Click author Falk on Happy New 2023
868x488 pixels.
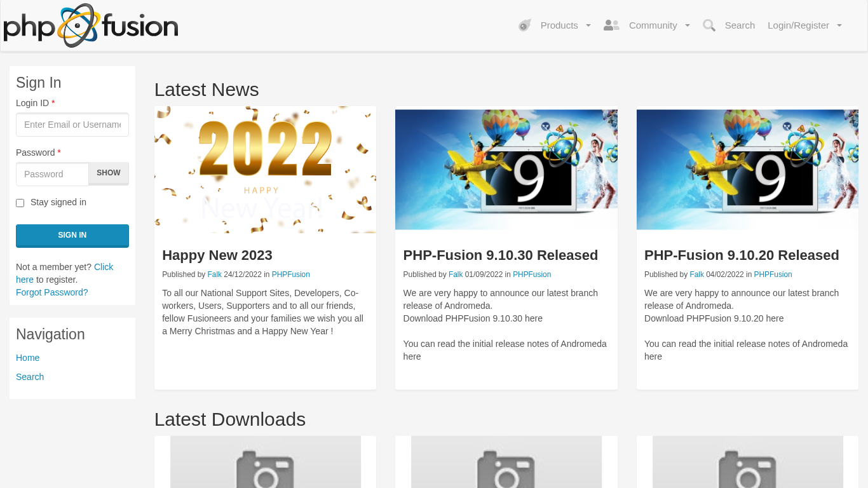(x=215, y=274)
